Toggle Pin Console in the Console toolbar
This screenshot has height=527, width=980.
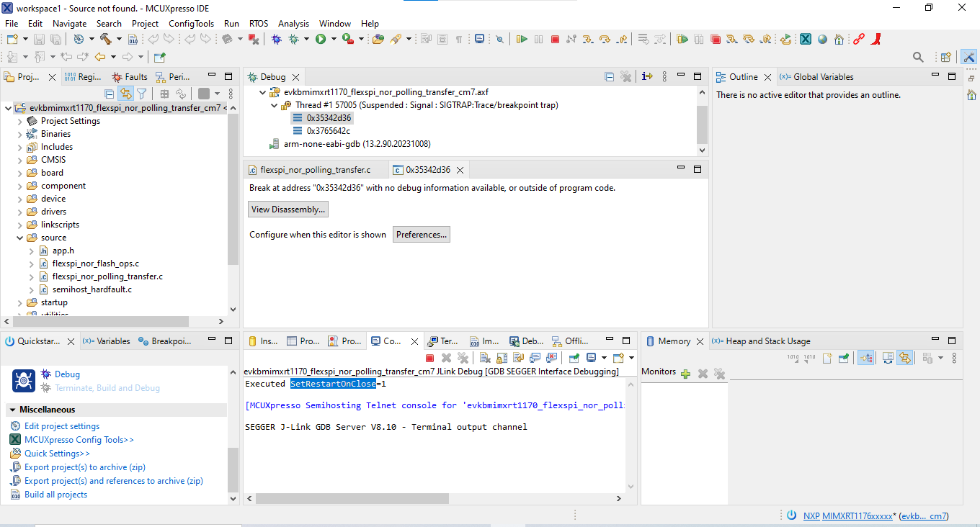click(573, 357)
